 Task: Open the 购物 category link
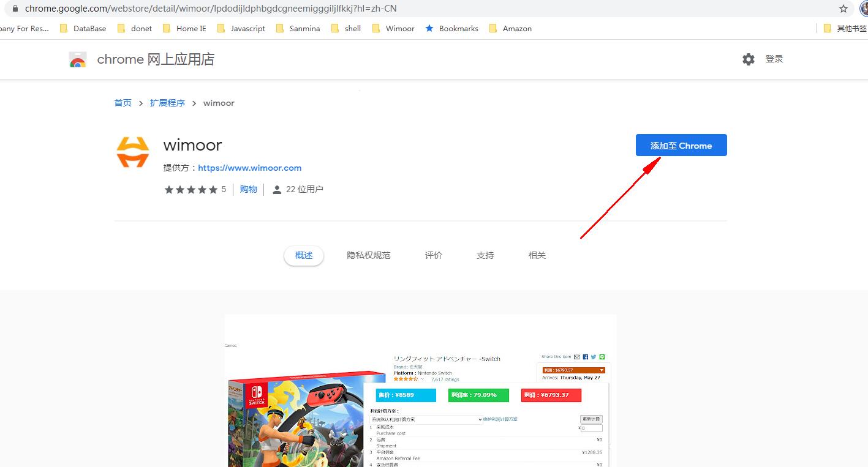249,190
